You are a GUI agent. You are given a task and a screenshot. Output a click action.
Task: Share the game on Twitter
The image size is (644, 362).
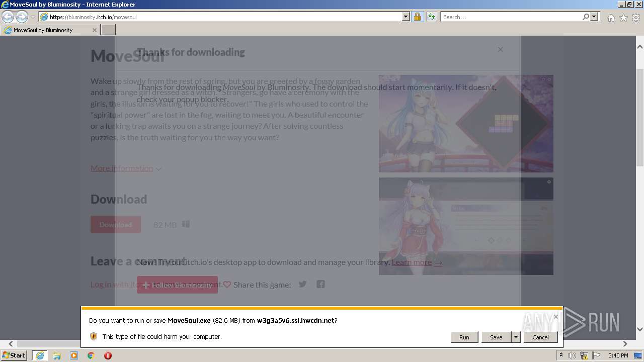(x=302, y=284)
